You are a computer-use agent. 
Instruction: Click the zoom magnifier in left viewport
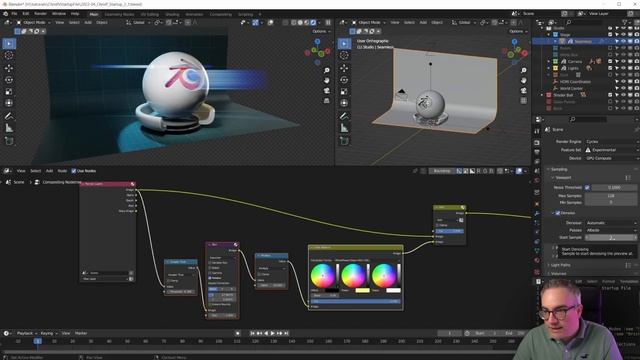327,71
